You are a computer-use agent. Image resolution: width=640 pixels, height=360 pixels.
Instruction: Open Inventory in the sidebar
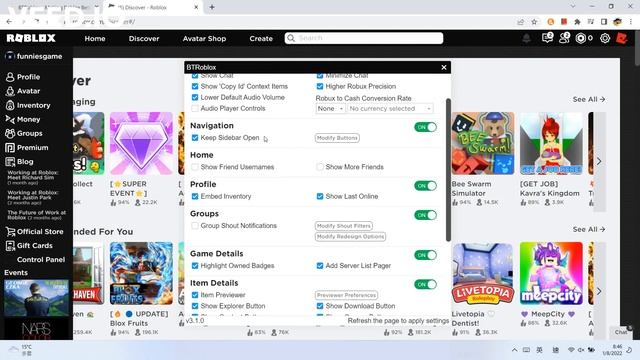pyautogui.click(x=28, y=105)
